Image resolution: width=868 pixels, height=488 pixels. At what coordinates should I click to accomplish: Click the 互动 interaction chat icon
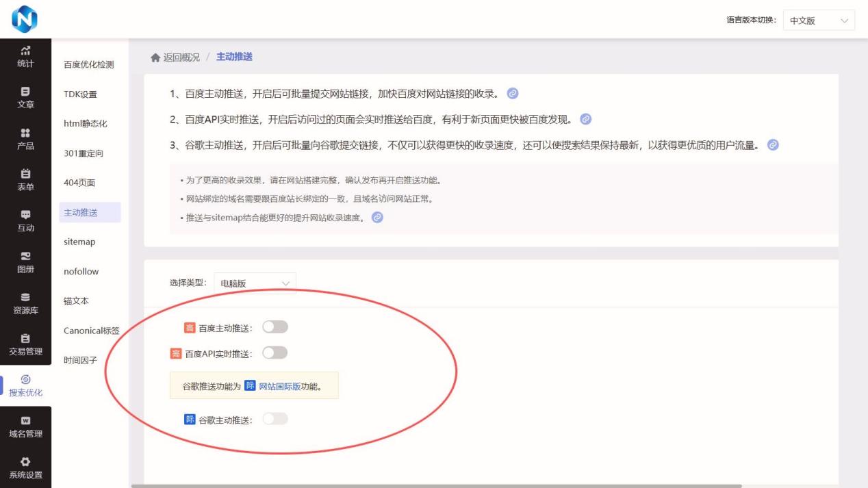coord(25,215)
